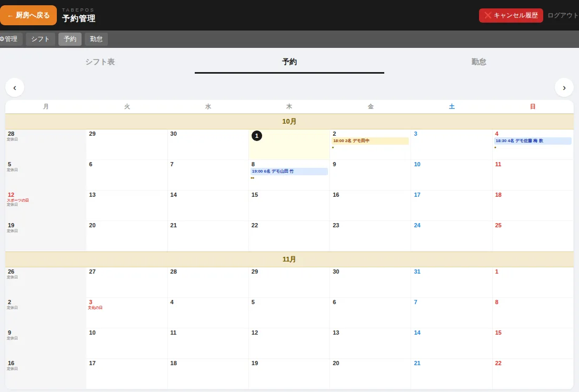
Task: Open the 18:00 2名 デモ田中 reservation
Action: click(x=371, y=140)
